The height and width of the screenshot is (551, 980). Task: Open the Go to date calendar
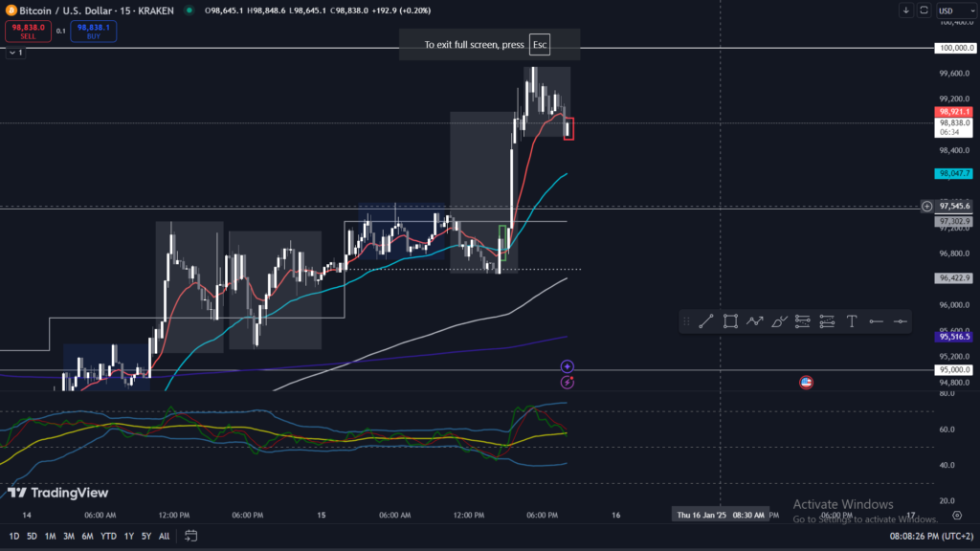(191, 536)
